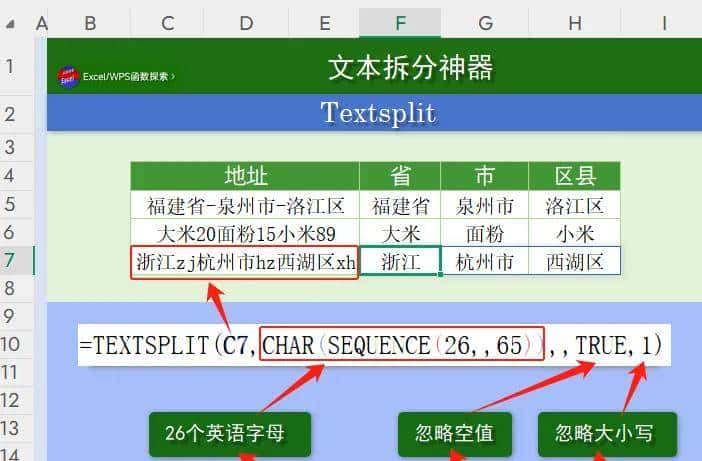
Task: Select column E header
Action: coord(324,23)
